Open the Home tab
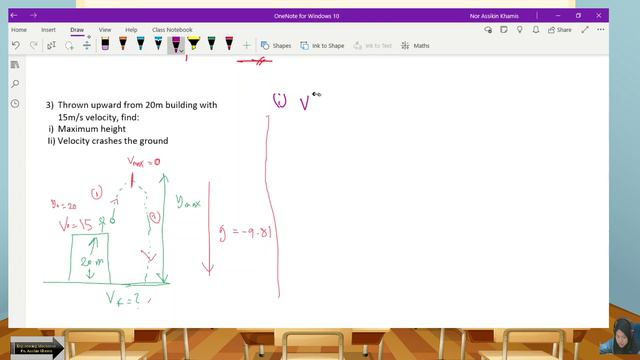 19,30
